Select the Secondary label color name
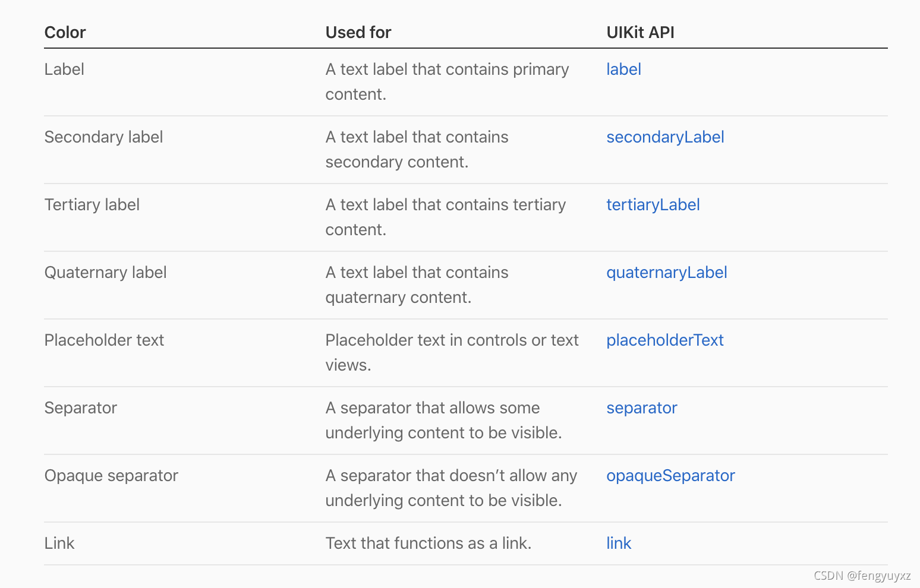920x588 pixels. (103, 137)
